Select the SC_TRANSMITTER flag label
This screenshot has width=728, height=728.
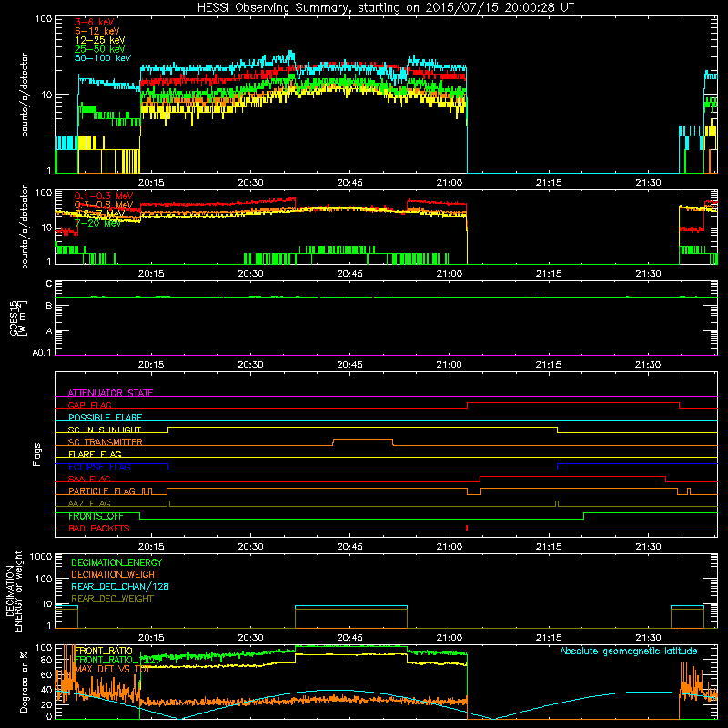[x=105, y=442]
